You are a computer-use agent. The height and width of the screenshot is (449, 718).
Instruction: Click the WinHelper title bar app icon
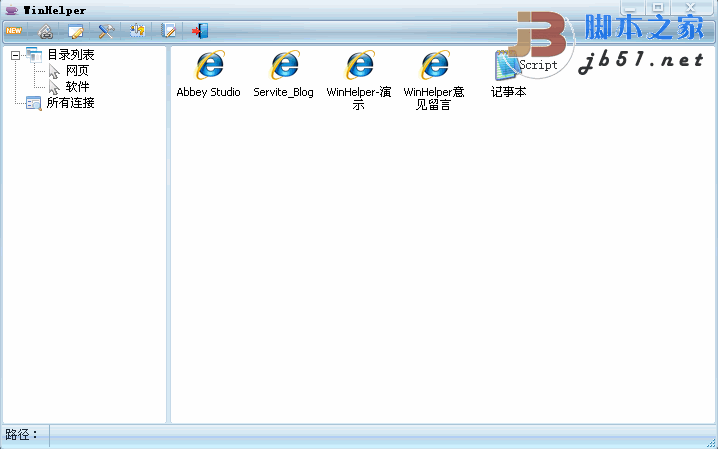click(11, 10)
